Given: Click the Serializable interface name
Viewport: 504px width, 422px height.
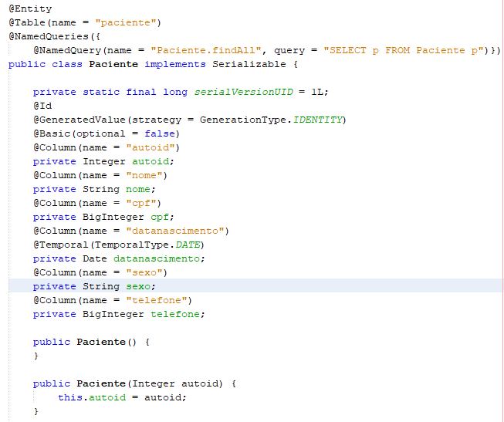Looking at the screenshot, I should tap(249, 64).
